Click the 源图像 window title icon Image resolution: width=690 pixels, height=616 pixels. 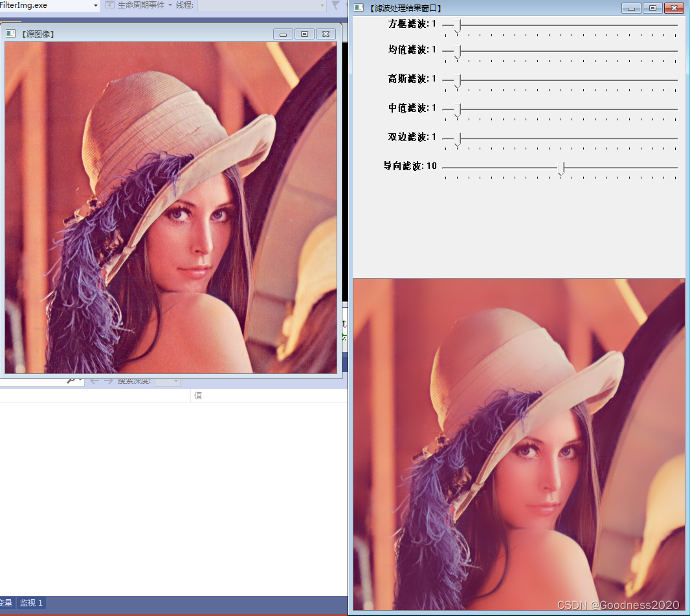coord(10,34)
